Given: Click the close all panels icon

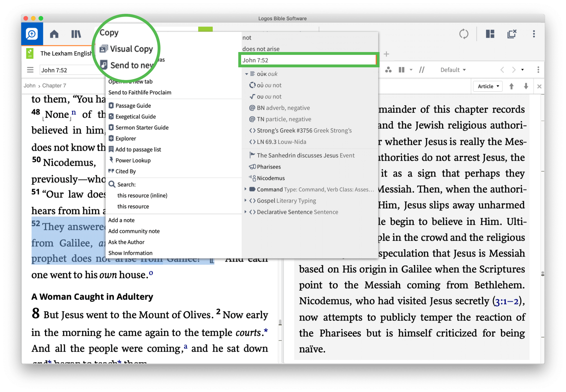Looking at the screenshot, I should click(x=512, y=34).
